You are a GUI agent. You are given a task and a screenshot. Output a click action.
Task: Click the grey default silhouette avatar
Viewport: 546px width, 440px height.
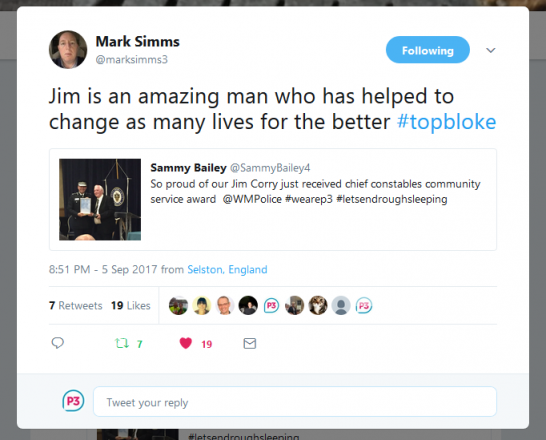(x=341, y=305)
